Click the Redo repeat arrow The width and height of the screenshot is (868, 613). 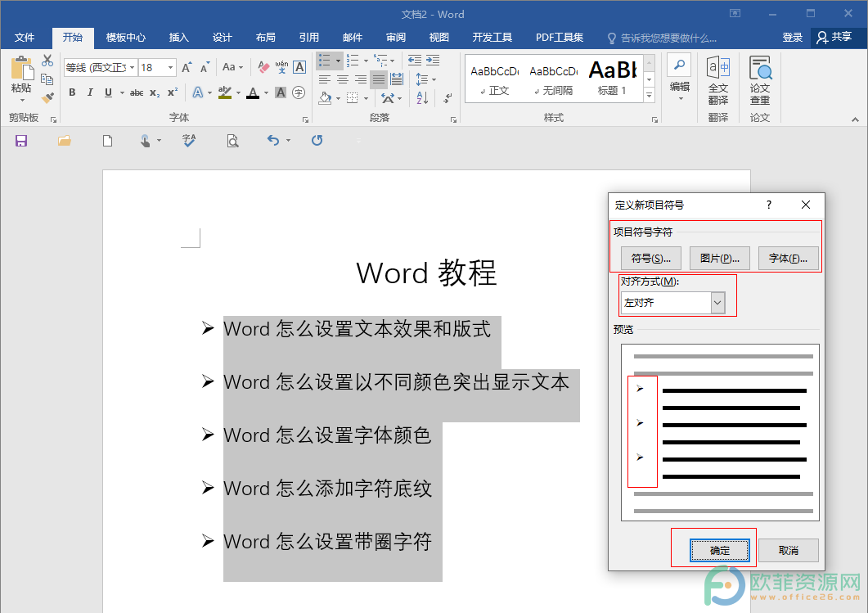click(317, 141)
